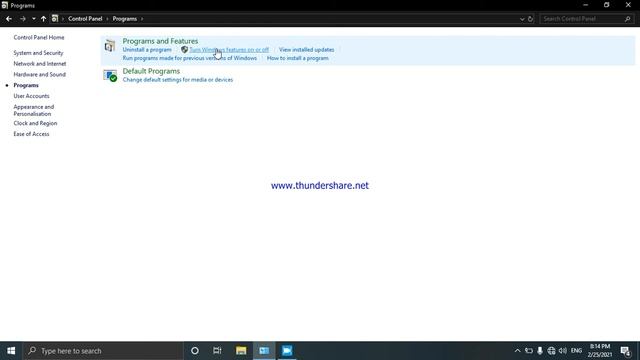Open Hardware and Sound category
640x360 pixels.
40,74
